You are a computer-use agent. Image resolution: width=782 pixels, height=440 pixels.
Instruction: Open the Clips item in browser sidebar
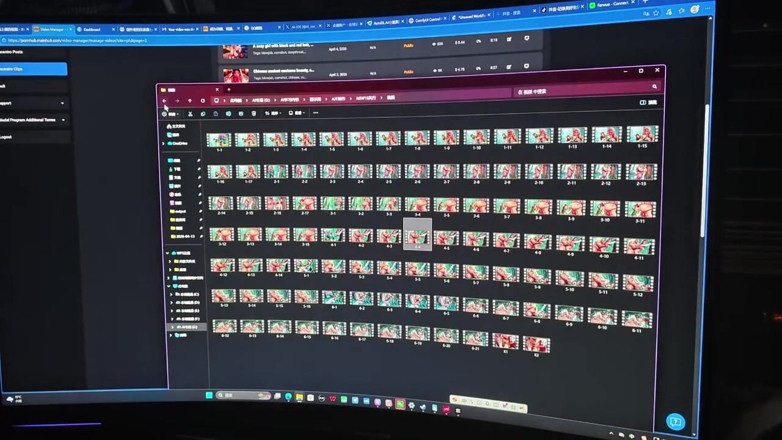pos(33,69)
